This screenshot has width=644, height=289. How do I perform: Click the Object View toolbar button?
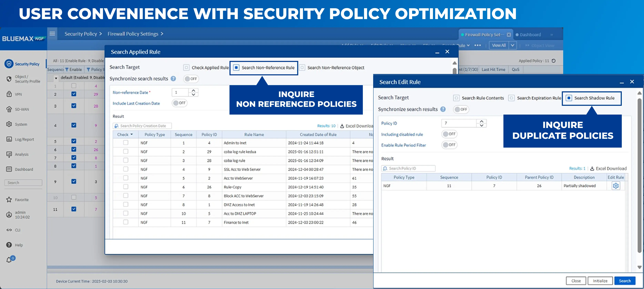pos(540,45)
